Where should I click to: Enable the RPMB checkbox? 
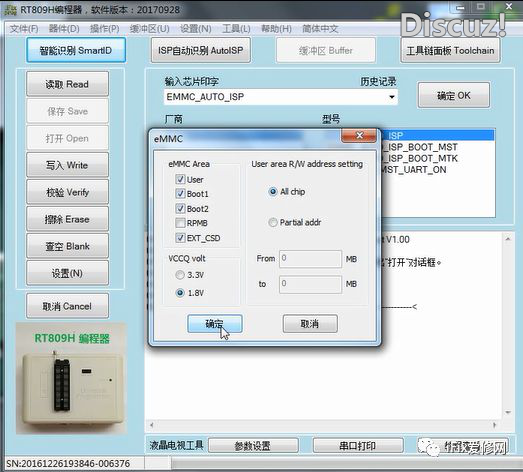tap(180, 223)
